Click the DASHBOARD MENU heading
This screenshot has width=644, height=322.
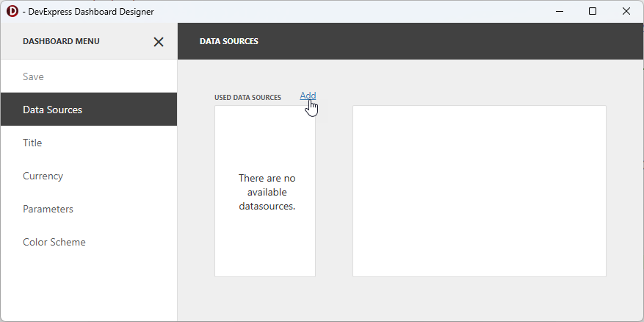(x=61, y=41)
